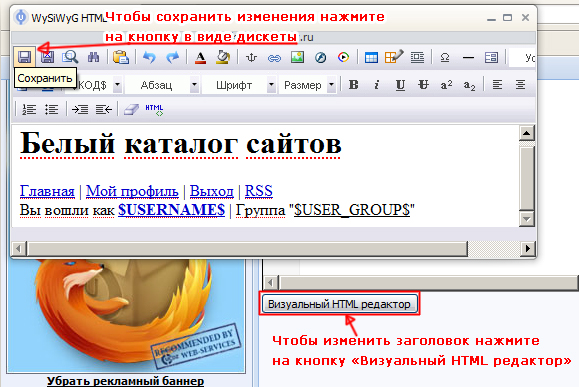
Task: Click the page layout template icon
Action: (x=491, y=57)
